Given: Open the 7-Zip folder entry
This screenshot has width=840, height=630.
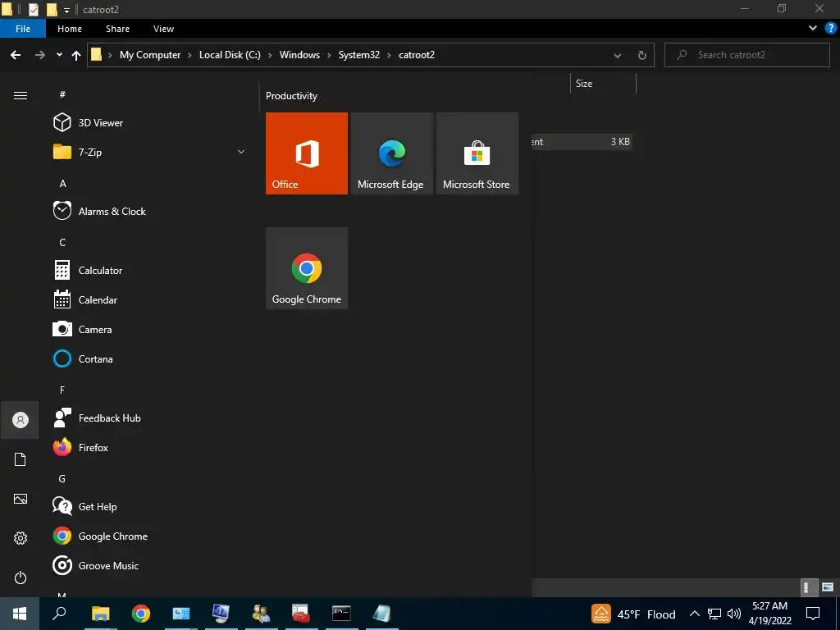Looking at the screenshot, I should [90, 152].
